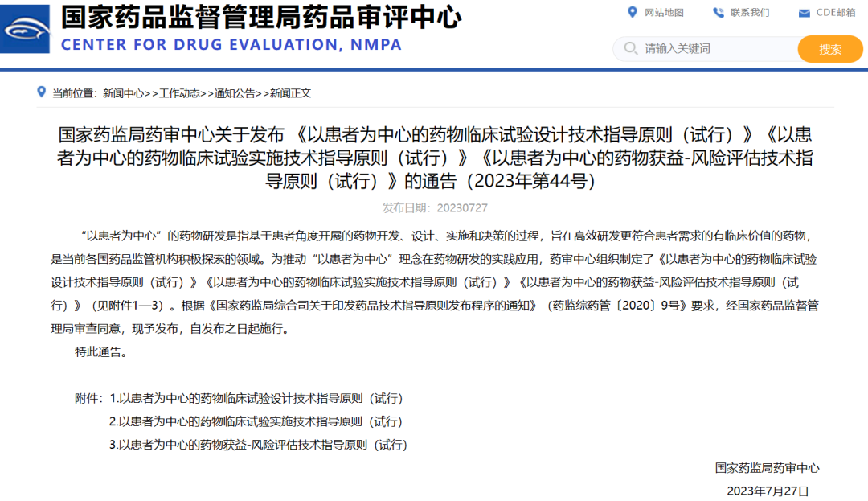868x501 pixels.
Task: Click the 附件： label
Action: 89,399
